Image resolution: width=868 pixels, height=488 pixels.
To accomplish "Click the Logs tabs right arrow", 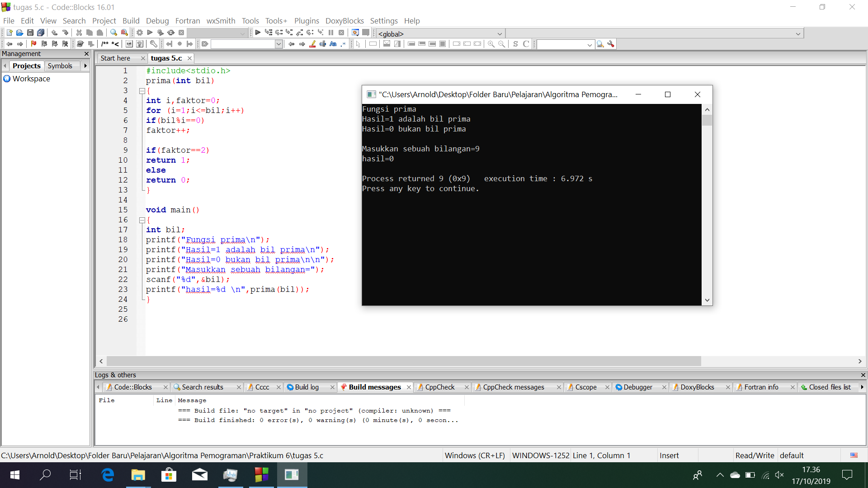I will coord(862,387).
